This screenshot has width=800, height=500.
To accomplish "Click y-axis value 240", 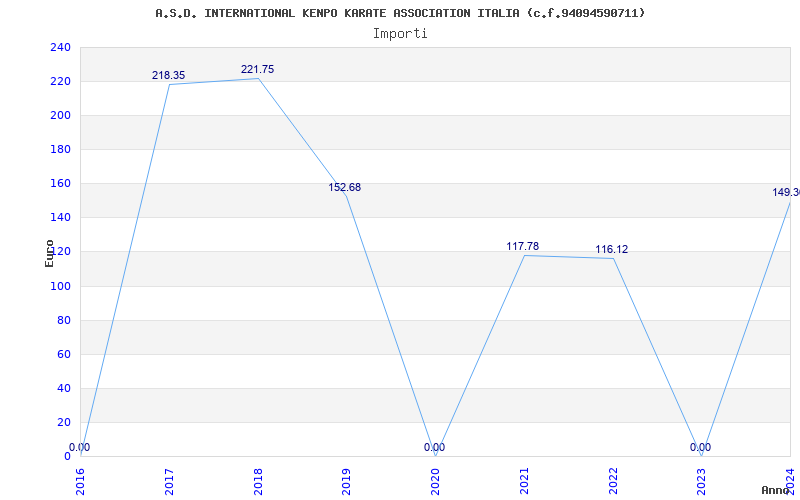I will click(x=60, y=47).
